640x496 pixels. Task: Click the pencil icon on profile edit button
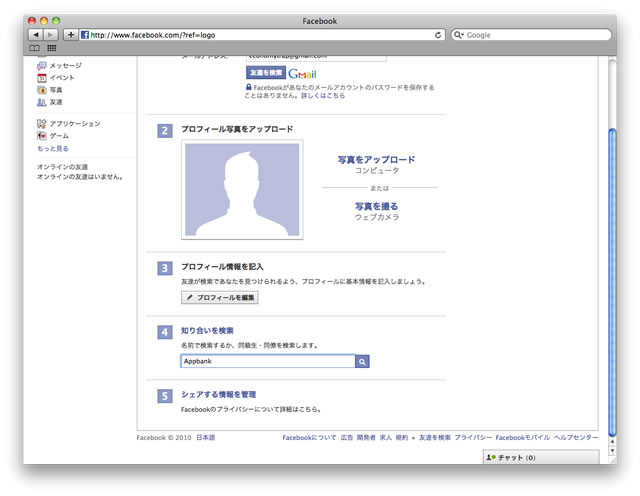pos(189,298)
